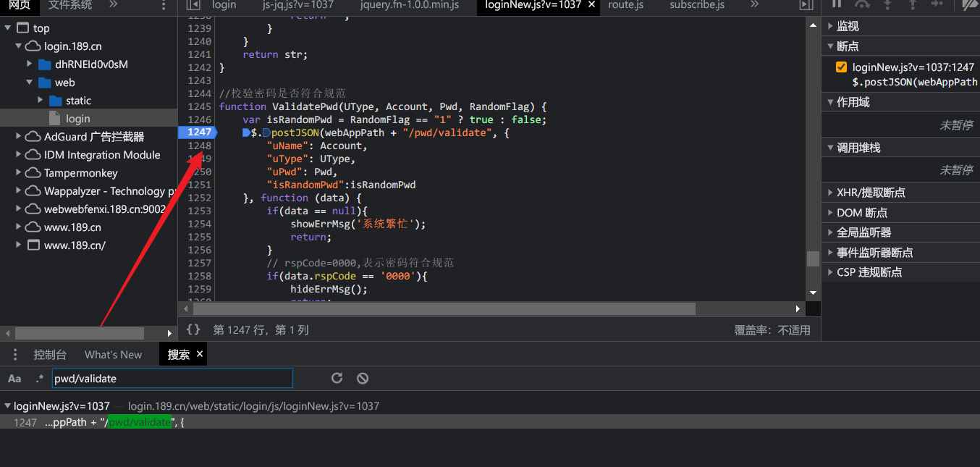Expand the XHR/提取断点 section
Viewport: 980px width, 467px height.
tap(829, 193)
